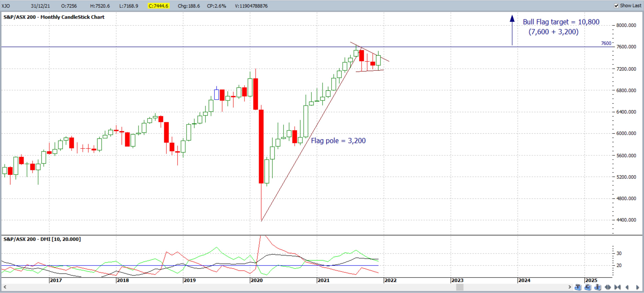Viewport: 644px width, 293px height.
Task: Click the left arrow to shift chart back
Action: [627, 287]
